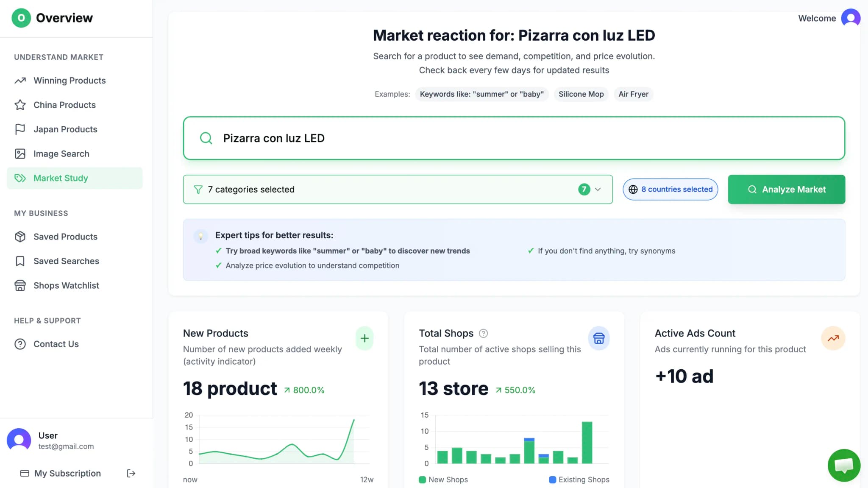Click the Total Shops shop icon
The height and width of the screenshot is (488, 868).
coord(599,338)
